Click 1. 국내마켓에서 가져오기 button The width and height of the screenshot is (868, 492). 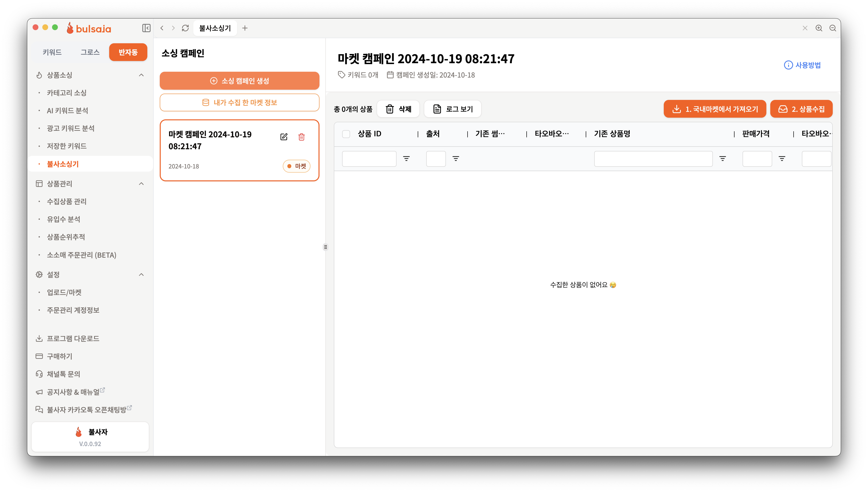coord(715,109)
